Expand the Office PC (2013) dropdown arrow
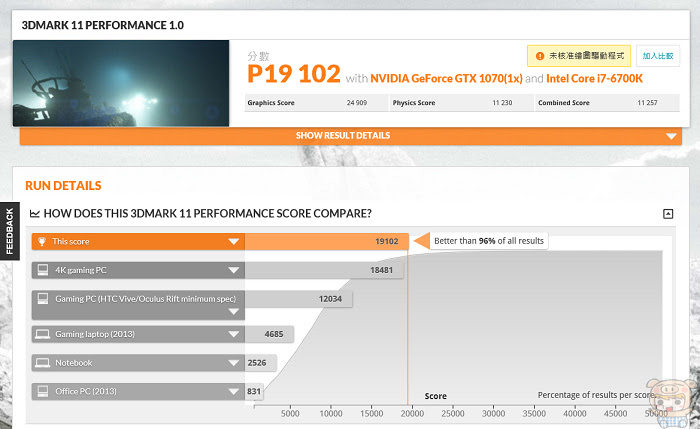 point(233,392)
